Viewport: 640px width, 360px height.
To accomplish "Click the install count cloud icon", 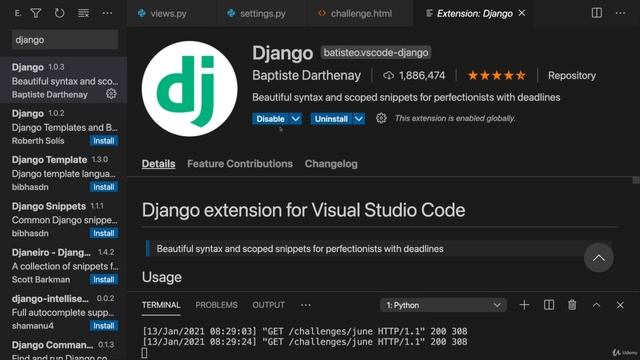I will 388,76.
